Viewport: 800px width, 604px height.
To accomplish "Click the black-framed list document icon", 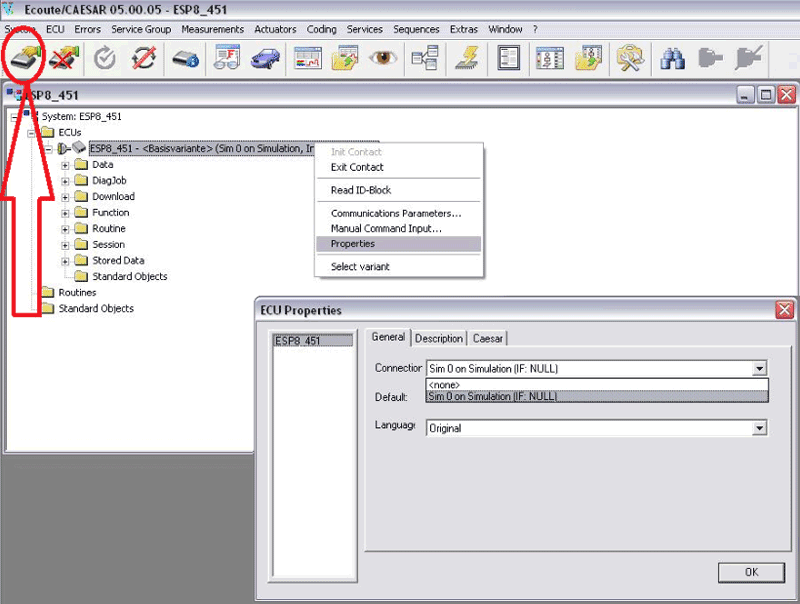I will pyautogui.click(x=509, y=58).
